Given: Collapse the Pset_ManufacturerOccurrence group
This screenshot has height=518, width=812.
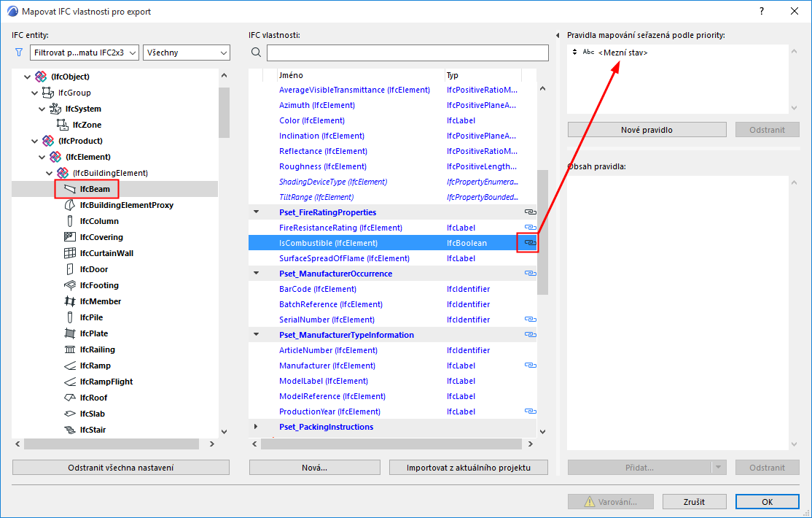Looking at the screenshot, I should (256, 274).
